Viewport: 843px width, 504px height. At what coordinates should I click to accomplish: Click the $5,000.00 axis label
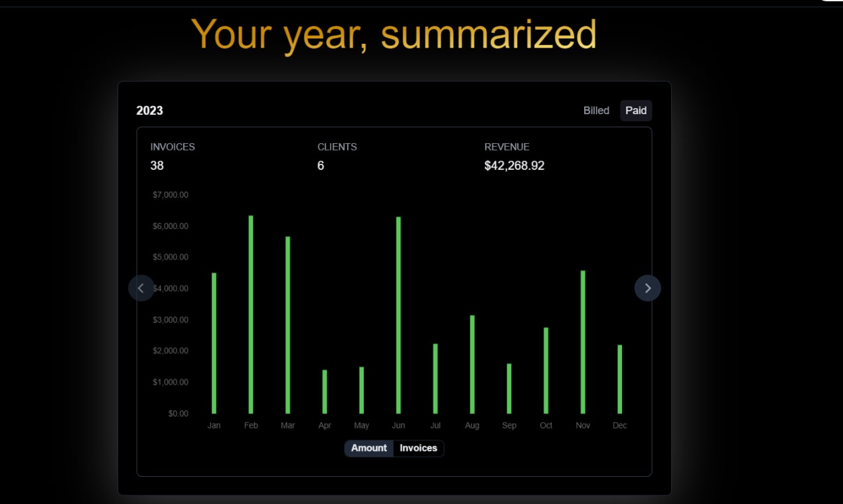click(x=171, y=257)
